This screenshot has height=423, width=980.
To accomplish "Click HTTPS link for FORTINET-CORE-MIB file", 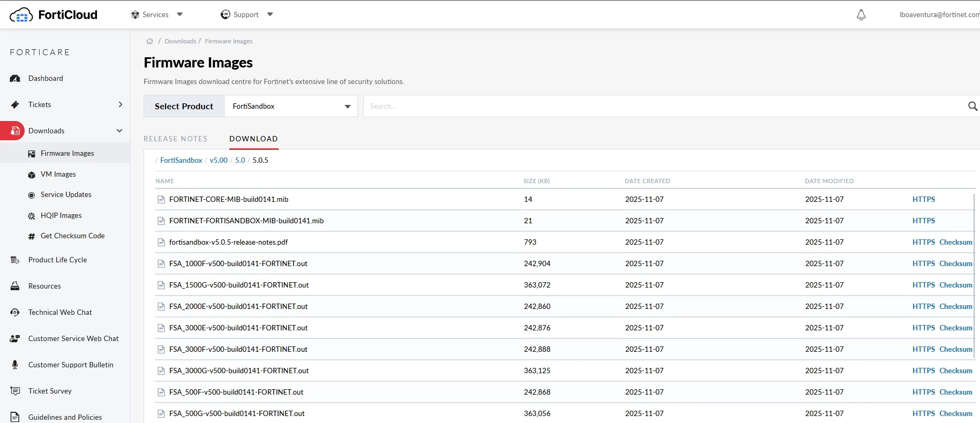I will 924,199.
